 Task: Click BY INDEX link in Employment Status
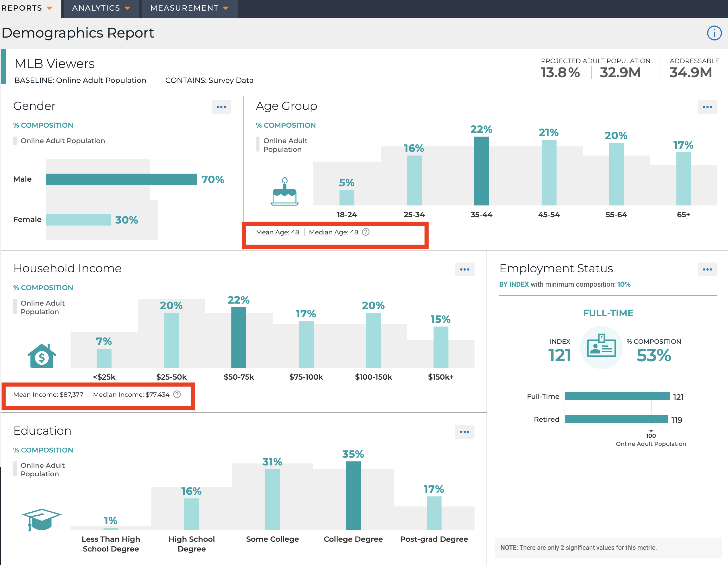[514, 284]
